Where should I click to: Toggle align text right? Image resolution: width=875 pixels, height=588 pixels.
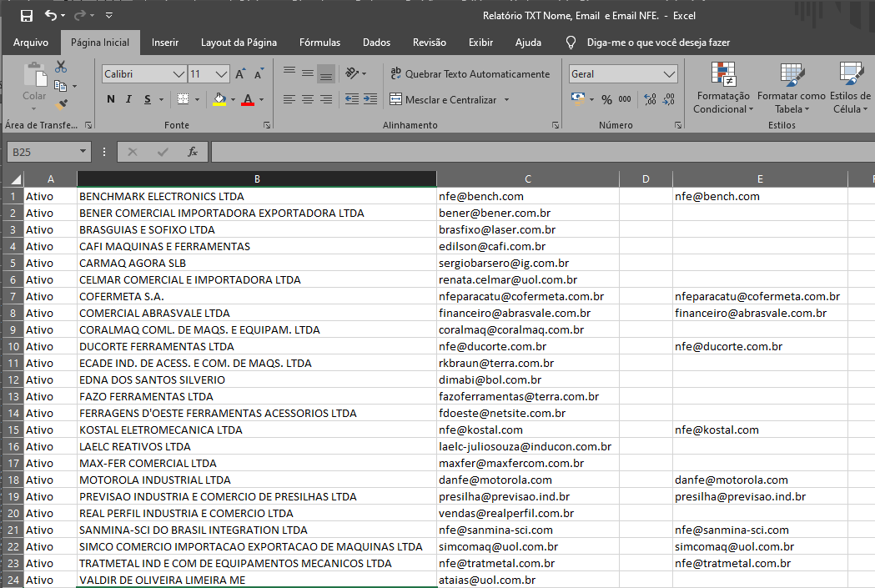pyautogui.click(x=326, y=99)
